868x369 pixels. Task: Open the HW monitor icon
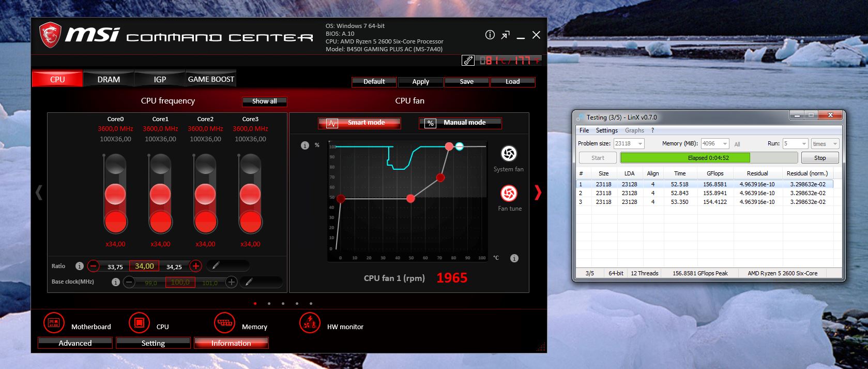[310, 322]
